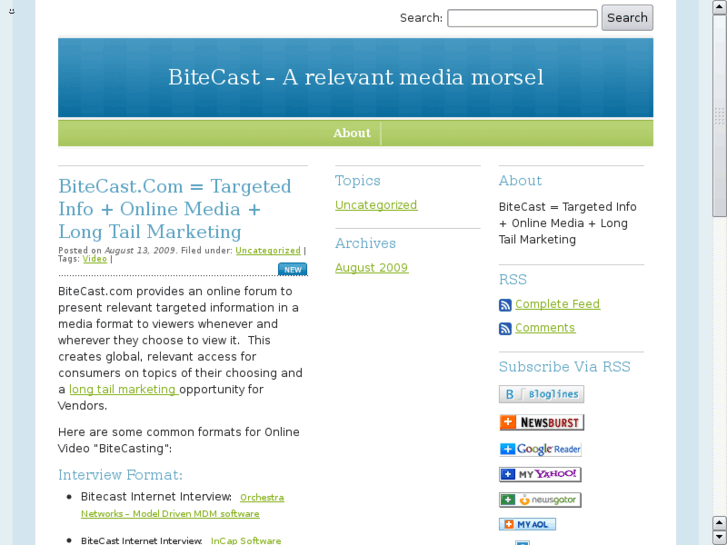Open the About navigation tab
Screen dimensions: 727x545
tap(352, 133)
